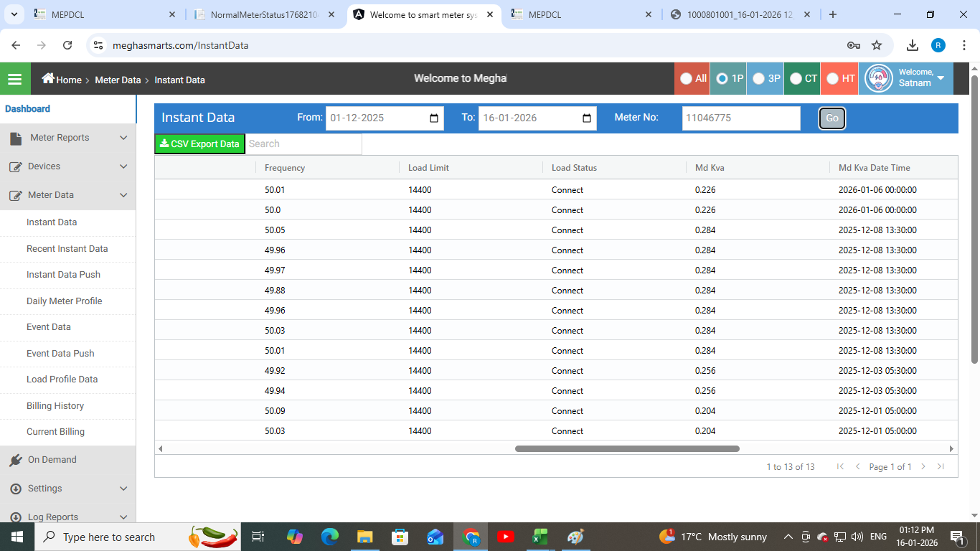The width and height of the screenshot is (980, 551).
Task: Open Excel from the Windows taskbar
Action: pyautogui.click(x=540, y=537)
